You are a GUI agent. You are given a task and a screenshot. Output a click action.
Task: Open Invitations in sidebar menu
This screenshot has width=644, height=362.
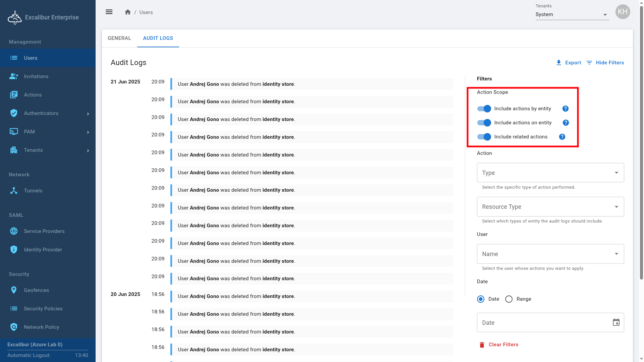36,76
